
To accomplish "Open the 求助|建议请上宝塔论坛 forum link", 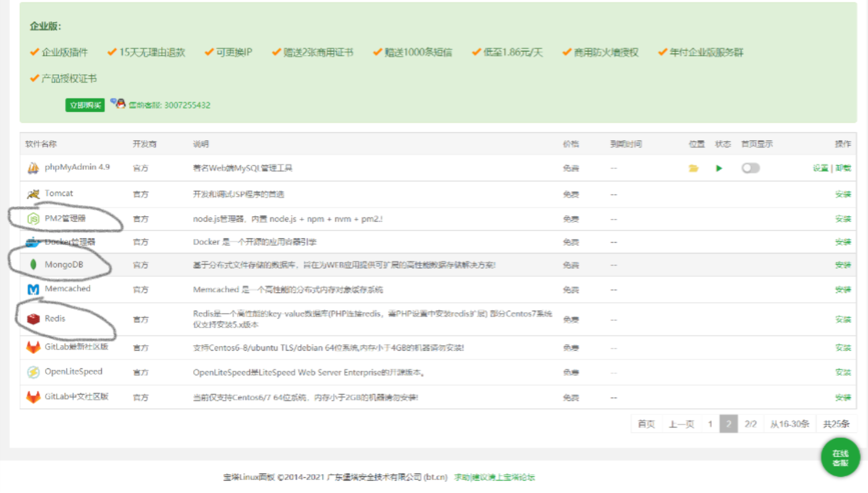I will pyautogui.click(x=494, y=477).
